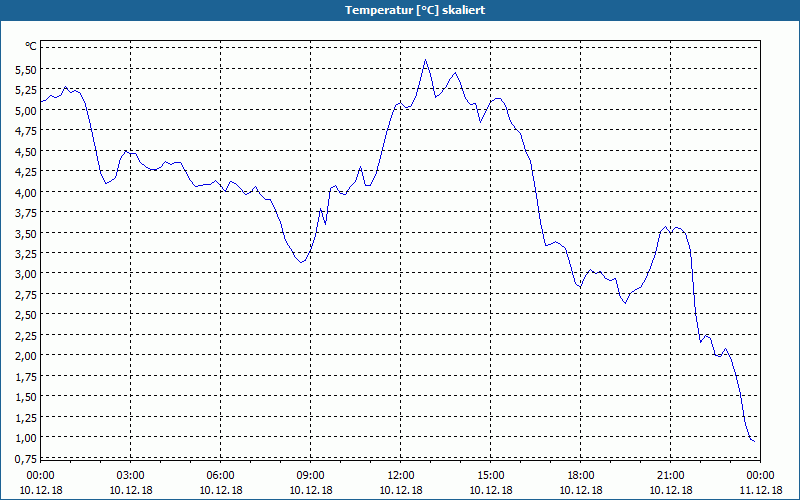Click the 0,75 y-axis value
This screenshot has width=800, height=500.
tap(26, 458)
